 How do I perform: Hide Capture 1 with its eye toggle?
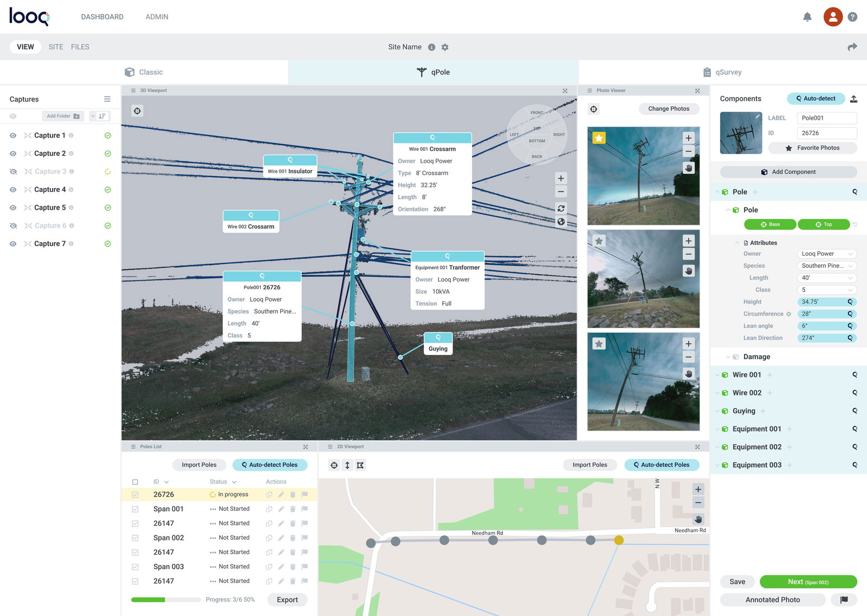(x=12, y=135)
